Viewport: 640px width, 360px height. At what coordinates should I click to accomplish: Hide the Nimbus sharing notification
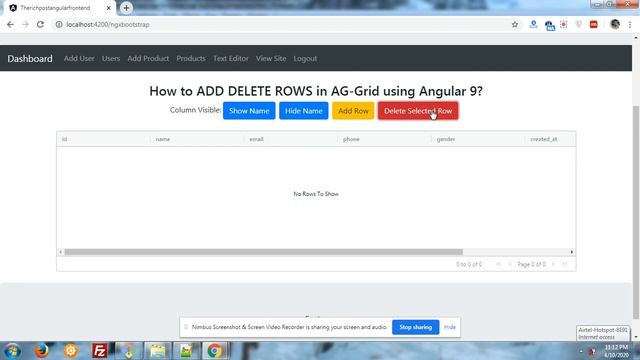(x=450, y=327)
